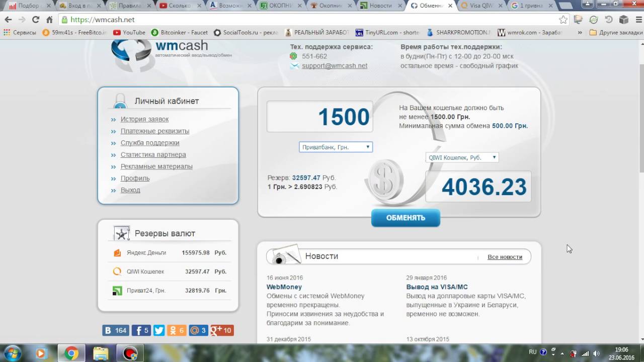
Task: Share on Twitter using the bird icon
Action: 159,330
